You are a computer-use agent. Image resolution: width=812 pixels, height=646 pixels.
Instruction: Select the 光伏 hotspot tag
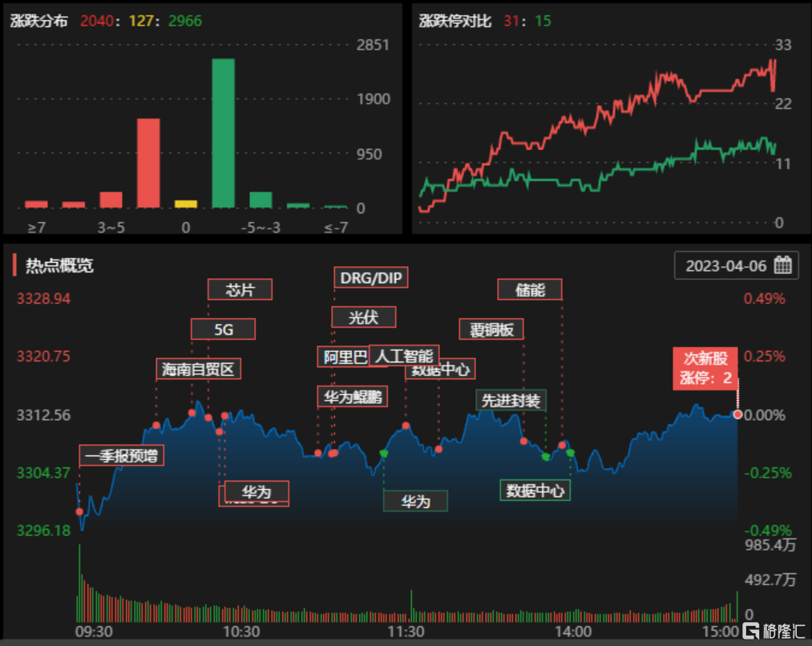[364, 317]
